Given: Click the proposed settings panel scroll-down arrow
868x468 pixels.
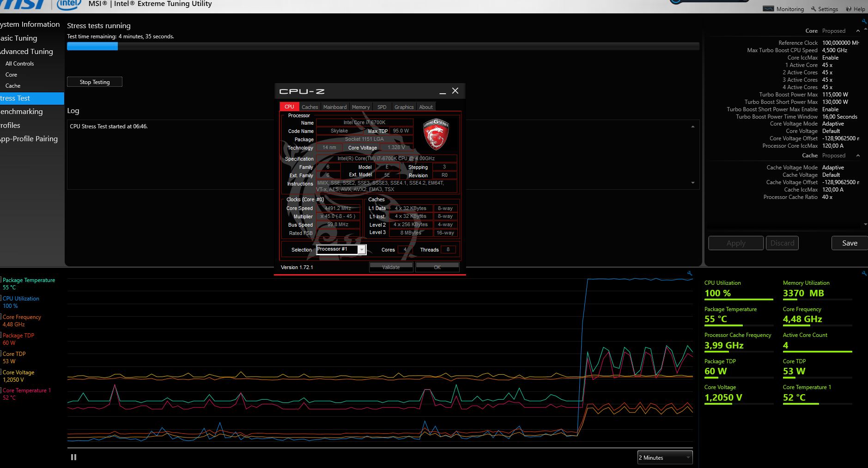Looking at the screenshot, I should click(865, 225).
